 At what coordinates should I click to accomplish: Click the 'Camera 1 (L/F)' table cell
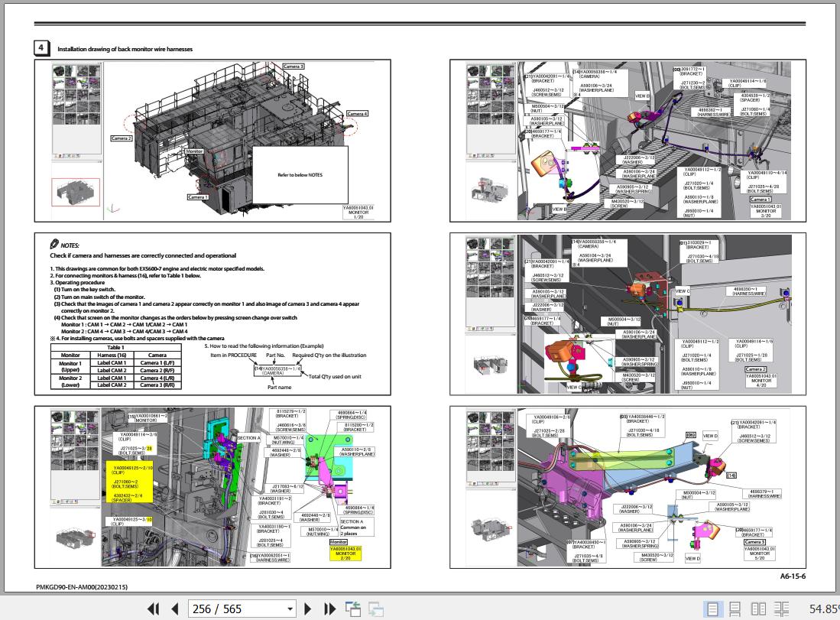pyautogui.click(x=157, y=363)
